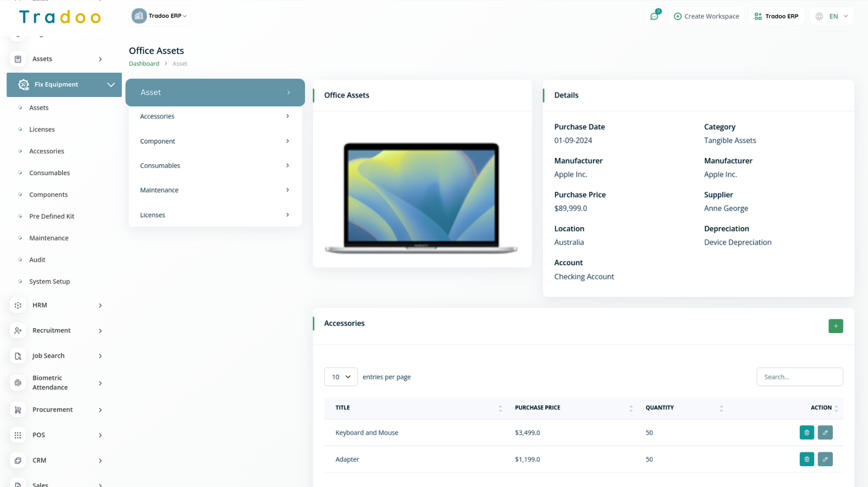Delete the Adapter accessory row
This screenshot has width=868, height=487.
click(807, 459)
